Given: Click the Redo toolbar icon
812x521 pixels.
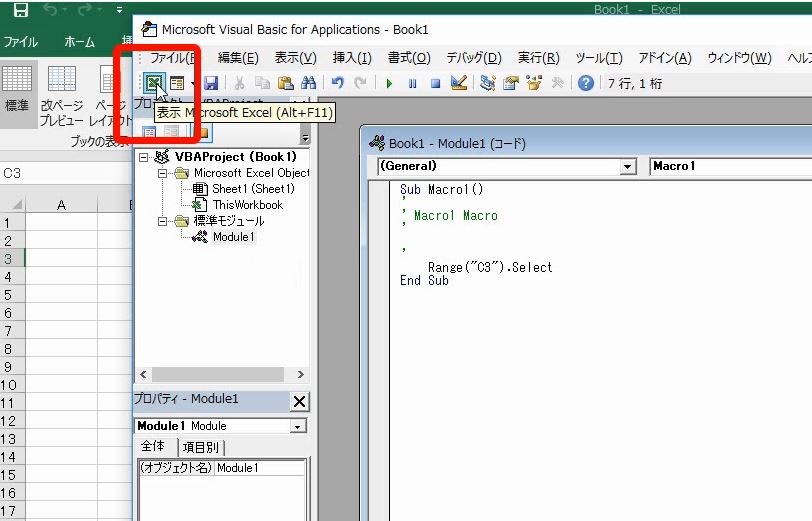Looking at the screenshot, I should (x=360, y=83).
